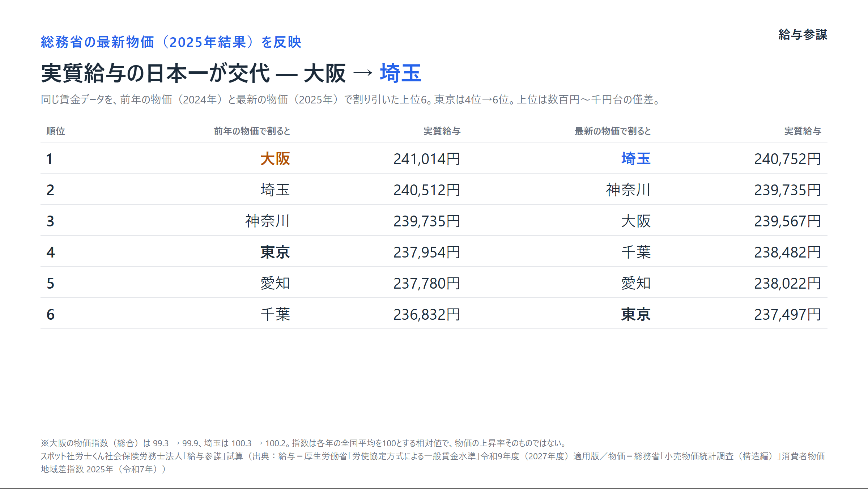Image resolution: width=868 pixels, height=489 pixels.
Task: Click the subtitle sentence beginning 同じ賃金データを
Action: [351, 99]
